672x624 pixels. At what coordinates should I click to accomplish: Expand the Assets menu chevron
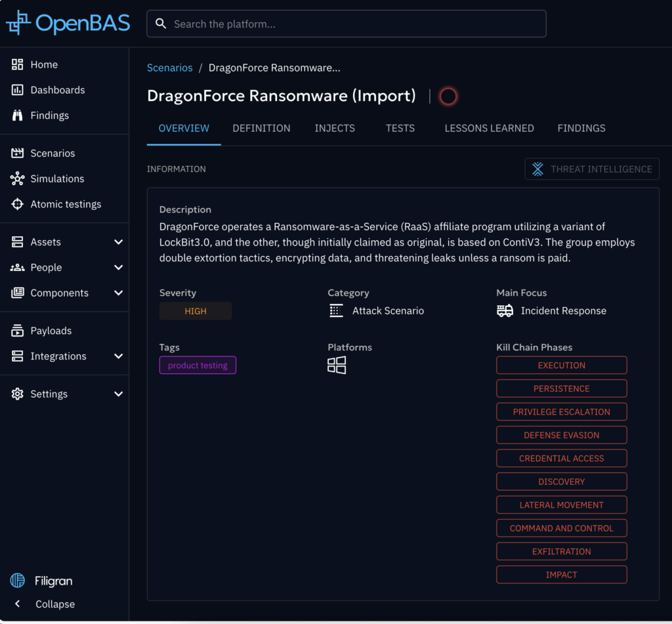118,242
